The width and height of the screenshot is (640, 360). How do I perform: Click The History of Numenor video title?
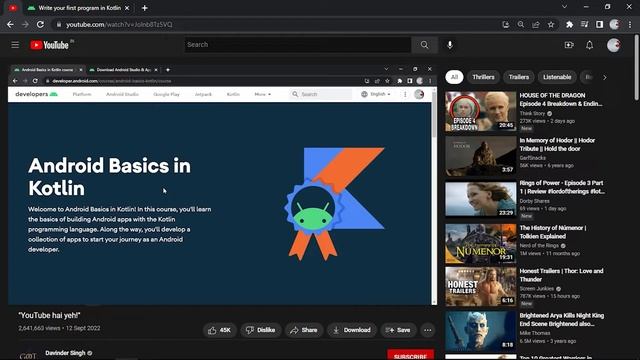(x=553, y=232)
